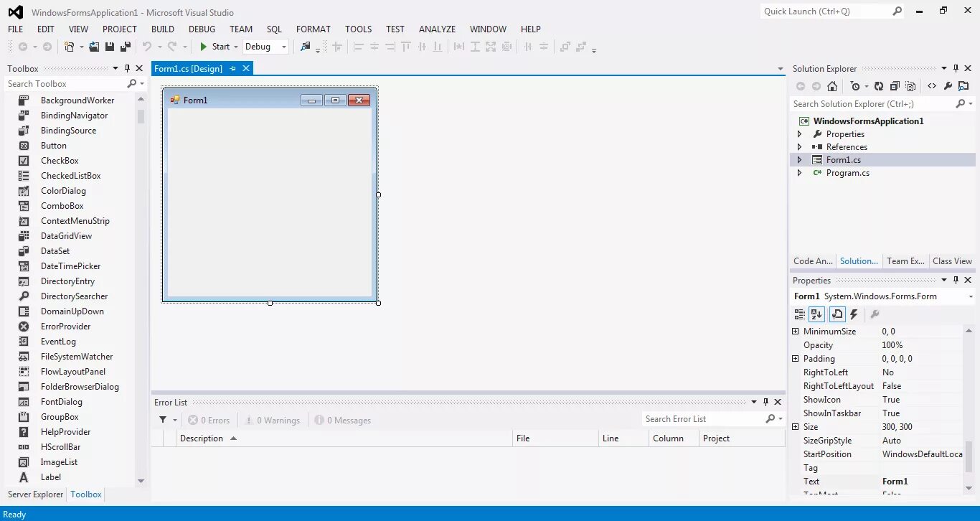Open the PROJECT menu
This screenshot has height=521, width=980.
pyautogui.click(x=120, y=29)
